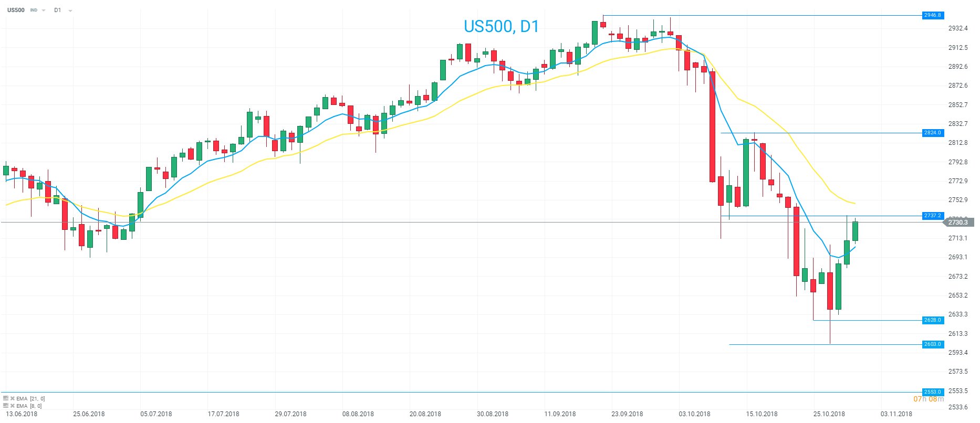Select the 2628.0 support level label
Image resolution: width=980 pixels, height=423 pixels.
[x=933, y=320]
